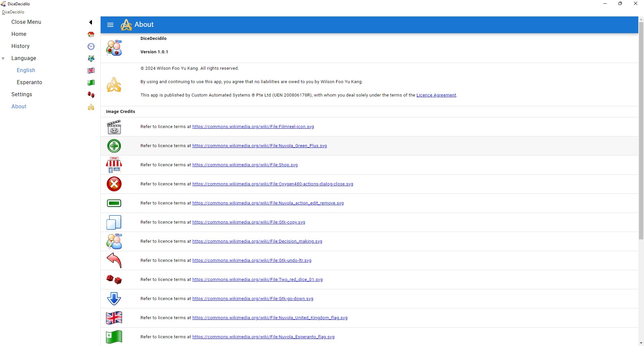Open History from the sidebar

pos(20,46)
